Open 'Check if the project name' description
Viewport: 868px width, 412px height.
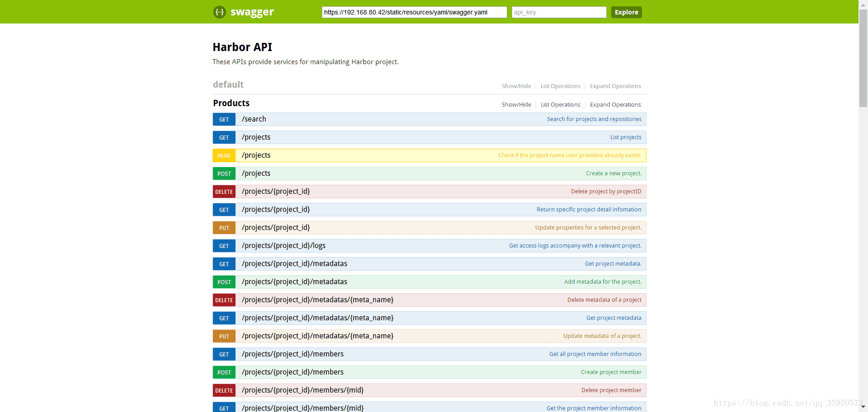[x=570, y=155]
